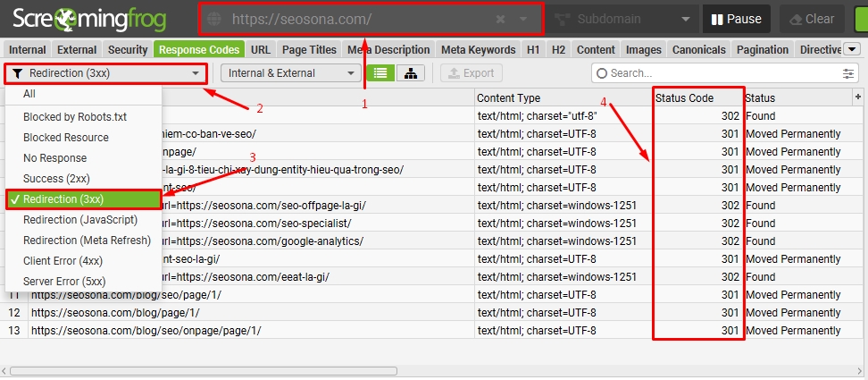Viewport: 868px width, 380px height.
Task: Choose All in the filter list
Action: (x=84, y=94)
